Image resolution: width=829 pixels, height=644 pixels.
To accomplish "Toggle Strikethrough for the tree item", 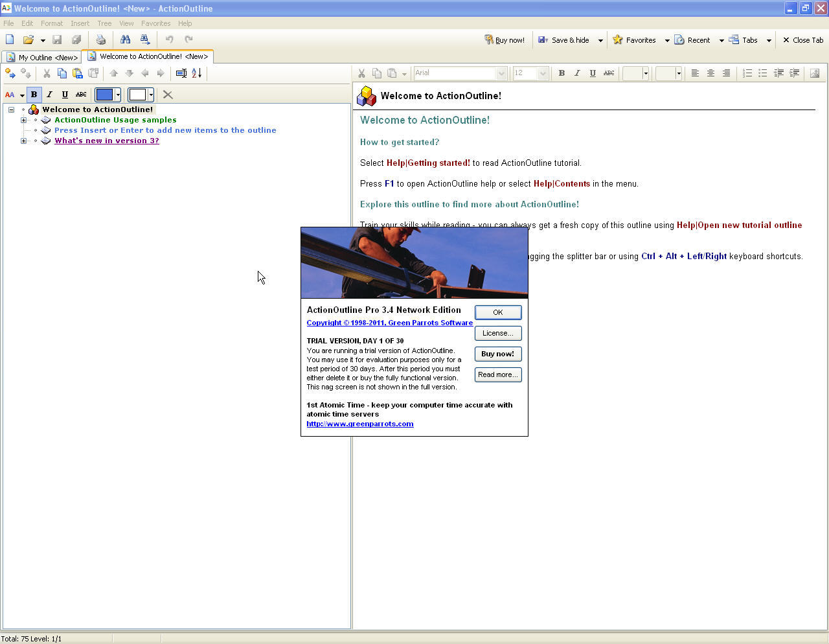I will pos(81,95).
